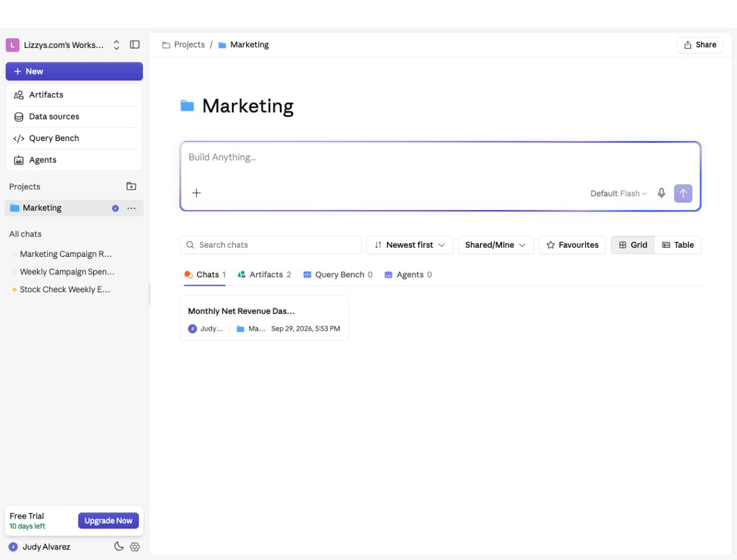Toggle Favourites filter
Screen dimensions: 737x560
(x=572, y=245)
